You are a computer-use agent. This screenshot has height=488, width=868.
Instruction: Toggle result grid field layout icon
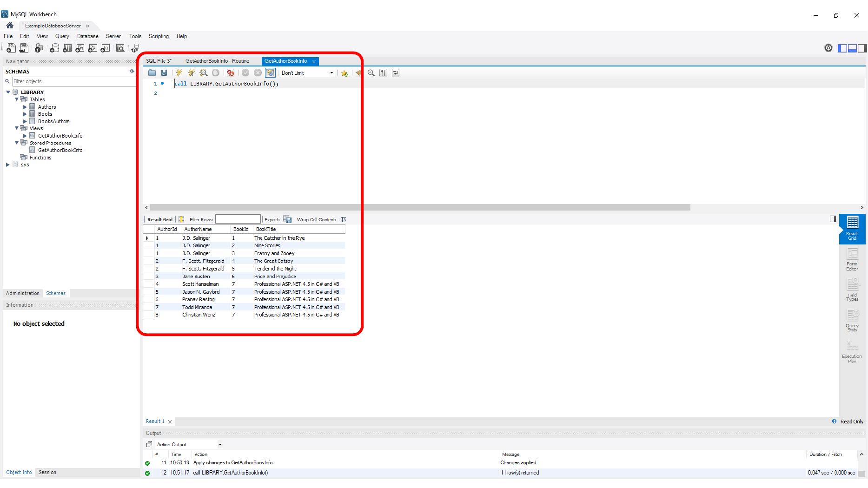[x=182, y=219]
